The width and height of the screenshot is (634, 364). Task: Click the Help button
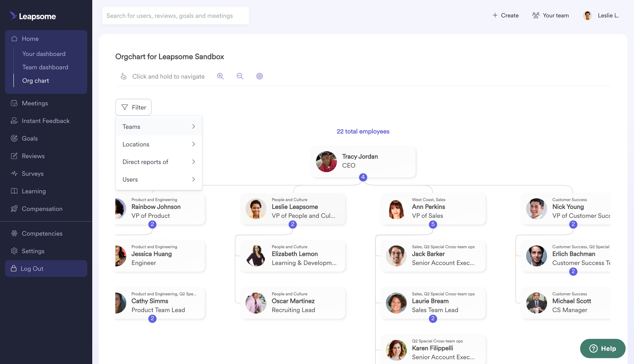click(603, 348)
